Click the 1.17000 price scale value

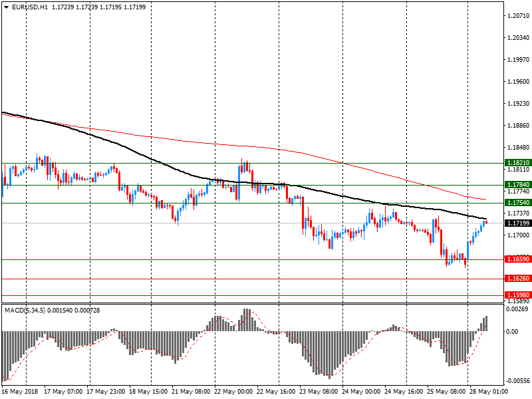518,235
